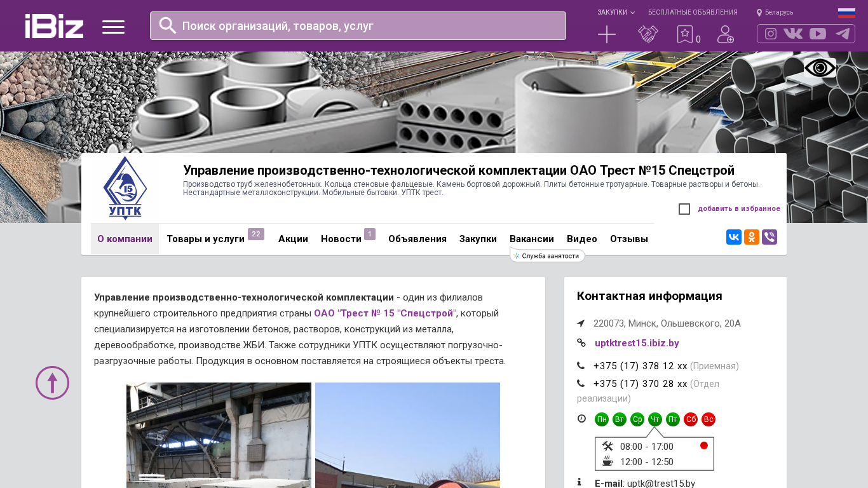Select Friday (Пт) schedule day
This screenshot has width=868, height=488.
[673, 419]
